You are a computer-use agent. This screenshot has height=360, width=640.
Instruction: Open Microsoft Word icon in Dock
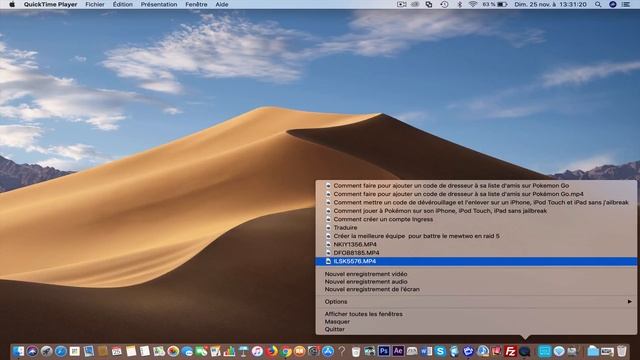[x=426, y=351]
